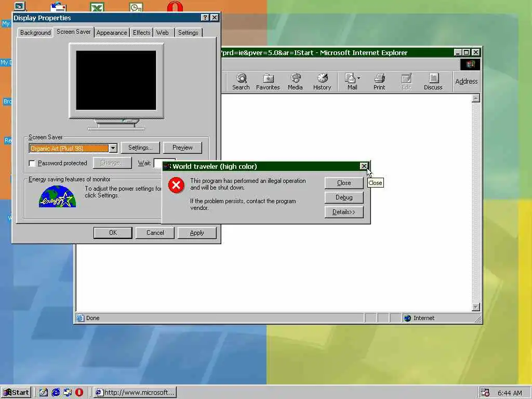Click the Outlook Express quick launch icon
532x399 pixels.
click(x=68, y=393)
